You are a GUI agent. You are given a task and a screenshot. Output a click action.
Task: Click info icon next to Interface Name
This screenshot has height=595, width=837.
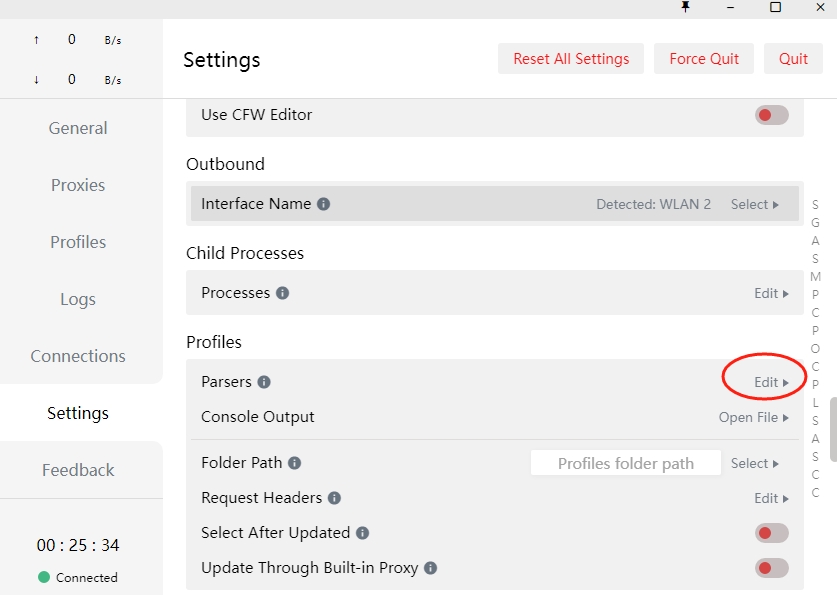(324, 204)
